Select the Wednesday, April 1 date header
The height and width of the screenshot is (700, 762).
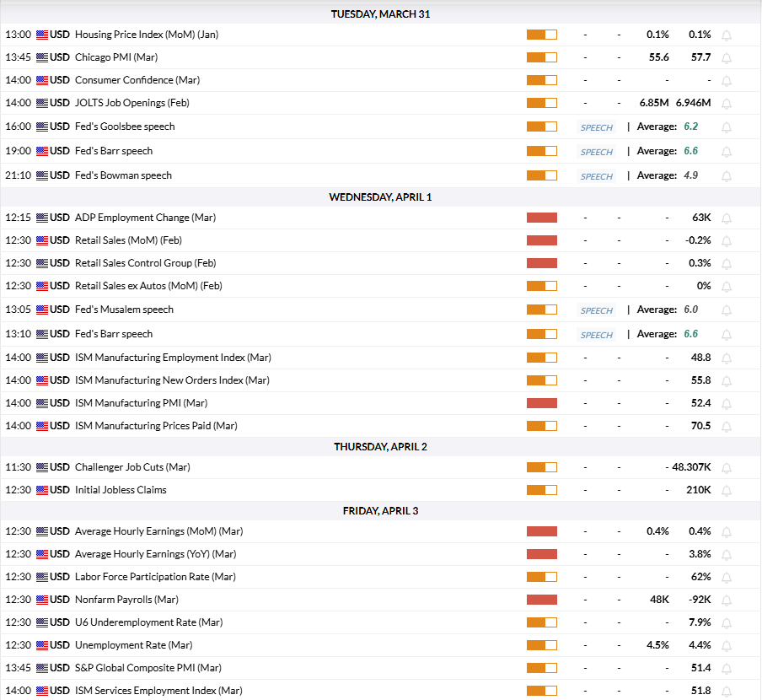click(x=380, y=197)
